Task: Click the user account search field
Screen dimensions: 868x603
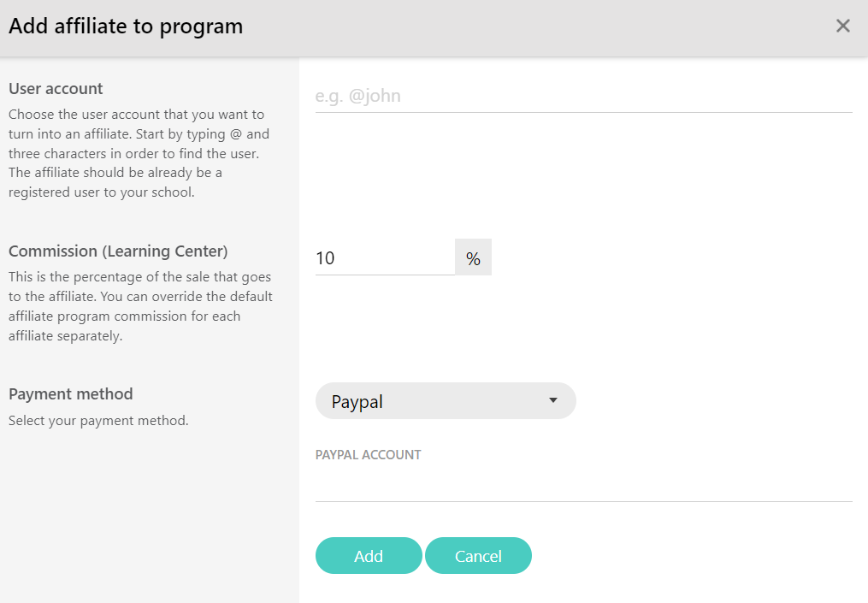Action: (583, 96)
